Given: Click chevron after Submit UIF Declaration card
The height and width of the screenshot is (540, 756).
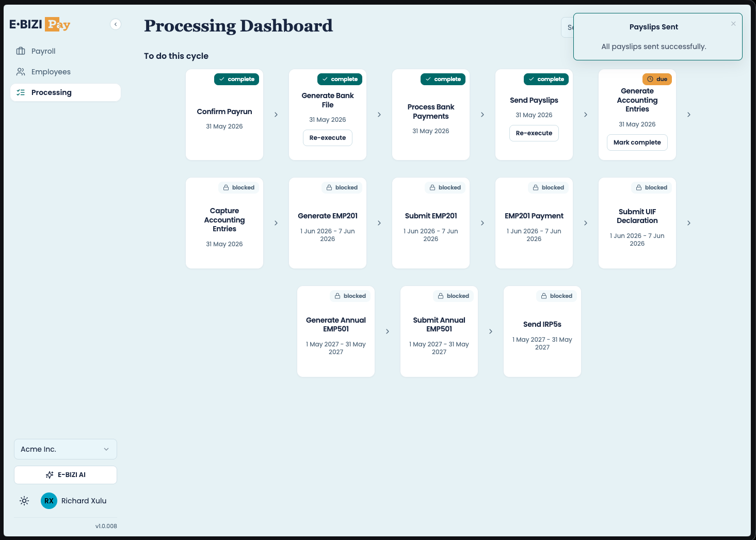Looking at the screenshot, I should [689, 223].
